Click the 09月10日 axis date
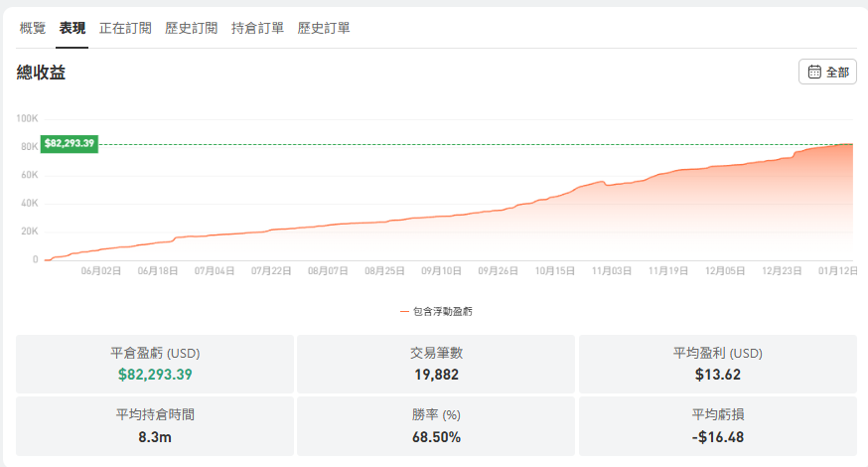 [441, 271]
